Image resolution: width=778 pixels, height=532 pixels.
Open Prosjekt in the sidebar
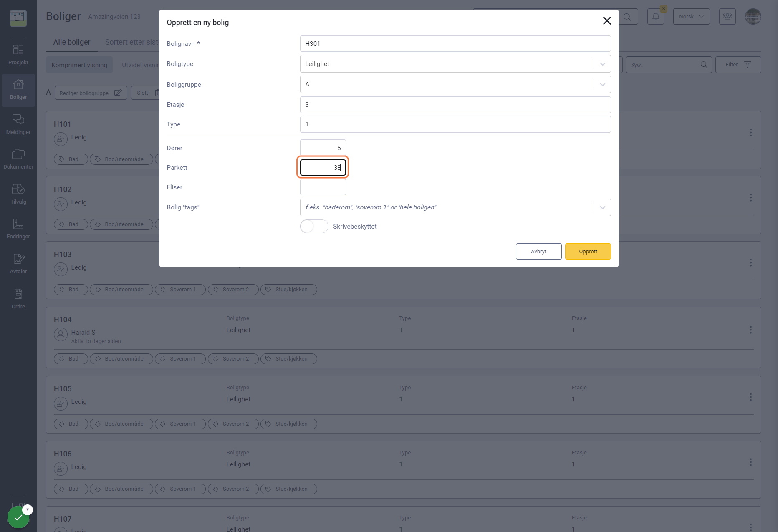[18, 55]
